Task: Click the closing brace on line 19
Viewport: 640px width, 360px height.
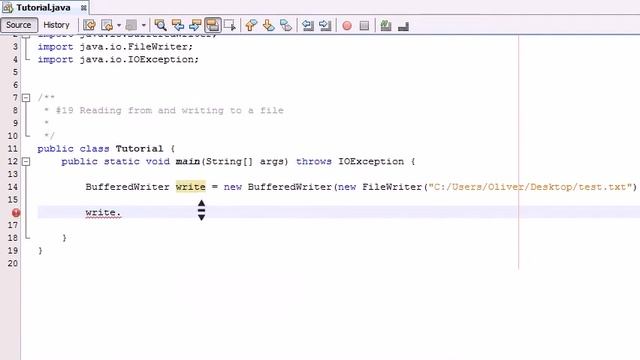Action: 40,251
